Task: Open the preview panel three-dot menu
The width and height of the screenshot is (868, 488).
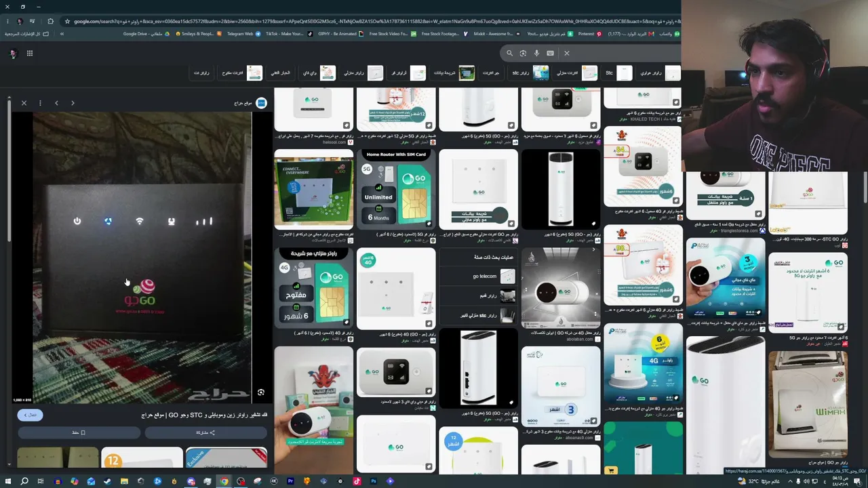Action: 40,103
